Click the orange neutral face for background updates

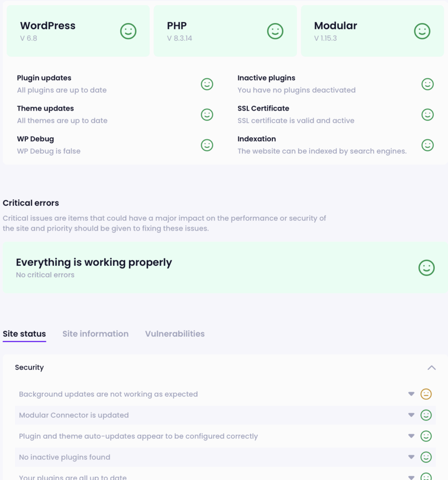[426, 394]
